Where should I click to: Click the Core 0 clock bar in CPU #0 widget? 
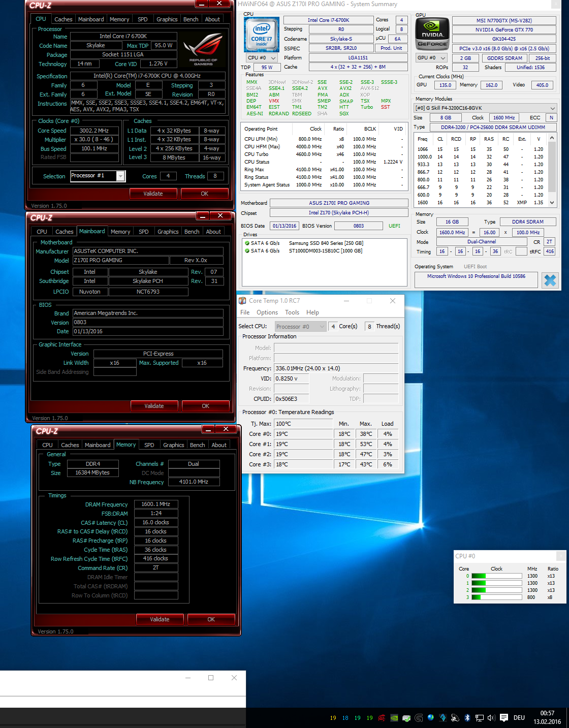497,576
